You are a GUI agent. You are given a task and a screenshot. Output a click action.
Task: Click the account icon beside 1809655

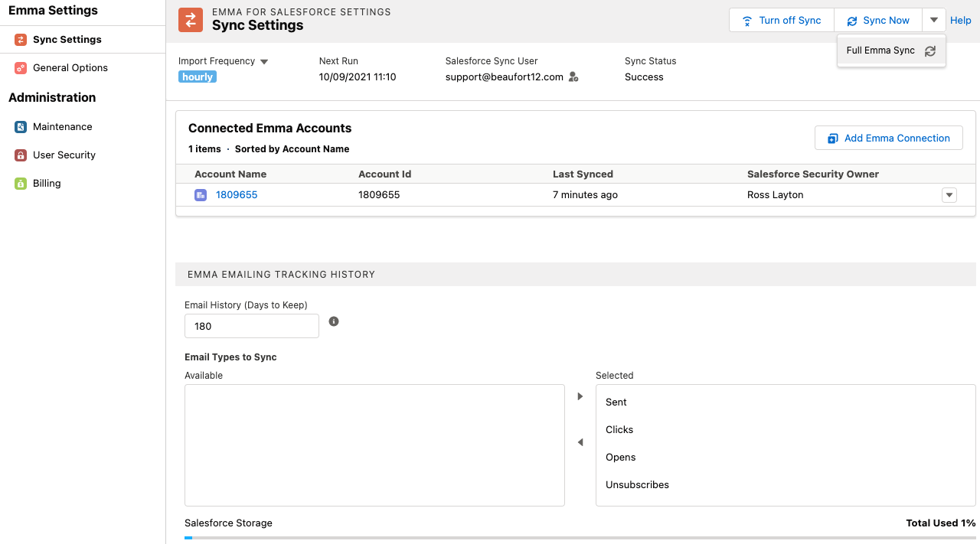(x=201, y=195)
